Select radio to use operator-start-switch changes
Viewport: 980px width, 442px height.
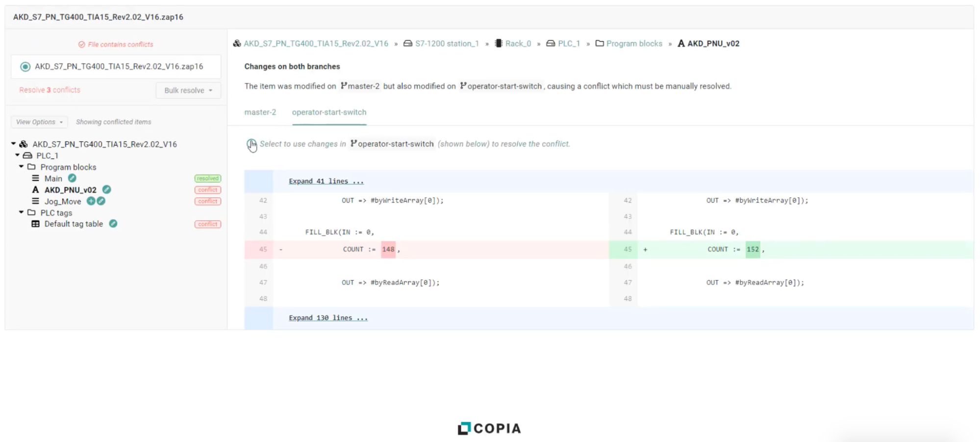coord(251,144)
